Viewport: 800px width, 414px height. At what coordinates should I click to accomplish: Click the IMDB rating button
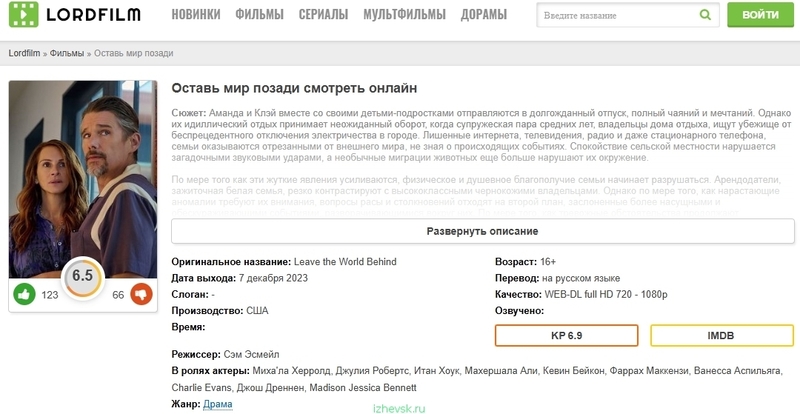tap(722, 336)
